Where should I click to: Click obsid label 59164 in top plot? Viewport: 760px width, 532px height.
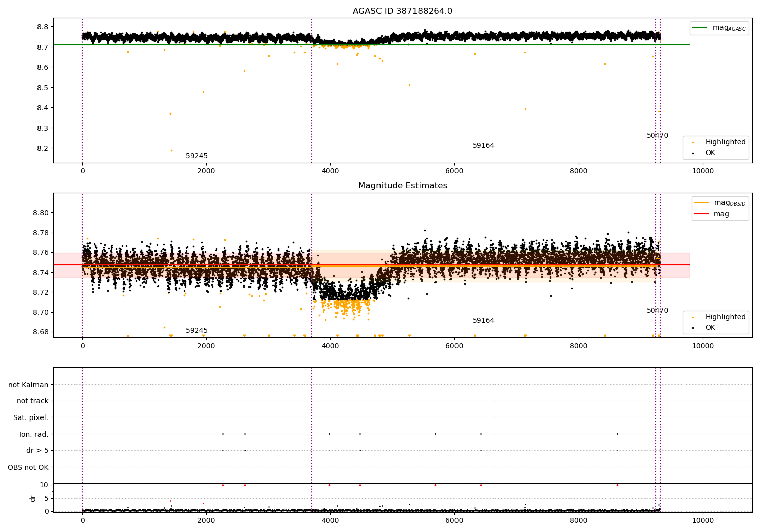point(483,146)
